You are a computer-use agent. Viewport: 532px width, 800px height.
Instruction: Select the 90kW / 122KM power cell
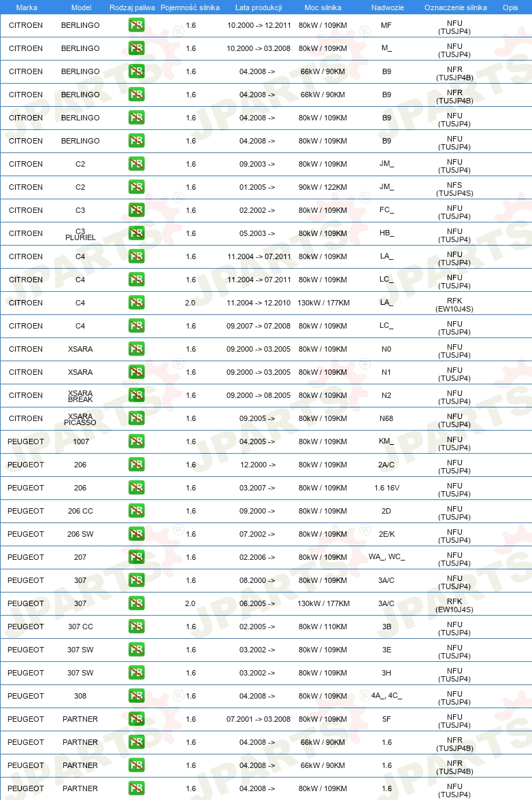pyautogui.click(x=323, y=187)
